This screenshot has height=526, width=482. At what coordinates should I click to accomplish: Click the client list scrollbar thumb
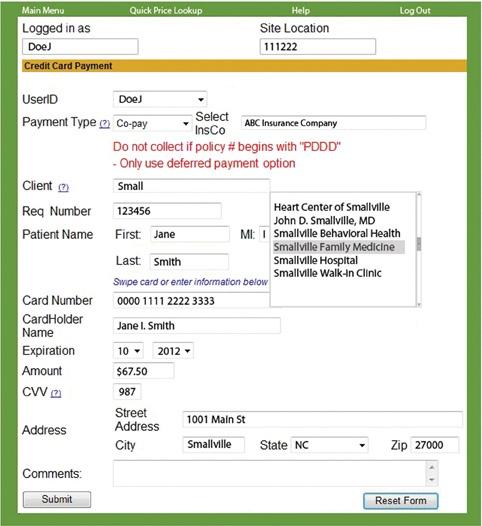(419, 244)
